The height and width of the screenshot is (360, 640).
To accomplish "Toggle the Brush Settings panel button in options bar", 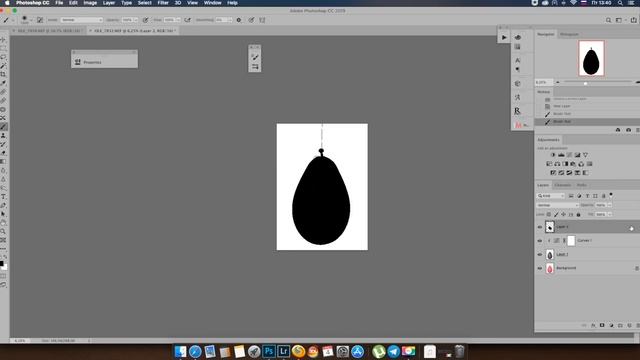I will coord(40,20).
